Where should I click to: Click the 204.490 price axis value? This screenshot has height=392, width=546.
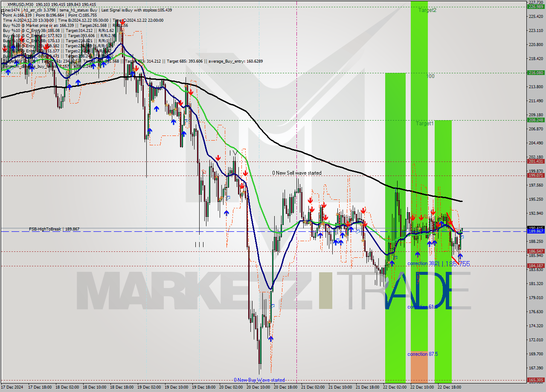(536, 143)
